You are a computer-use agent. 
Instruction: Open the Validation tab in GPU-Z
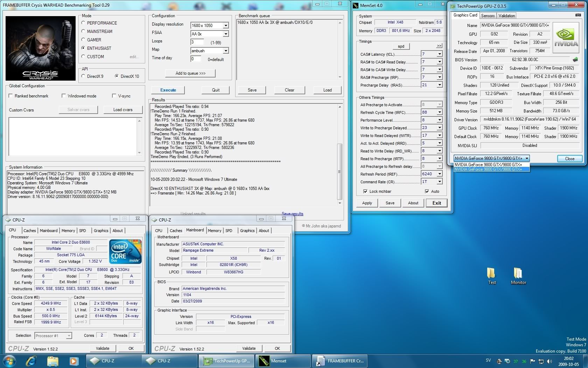coord(506,16)
